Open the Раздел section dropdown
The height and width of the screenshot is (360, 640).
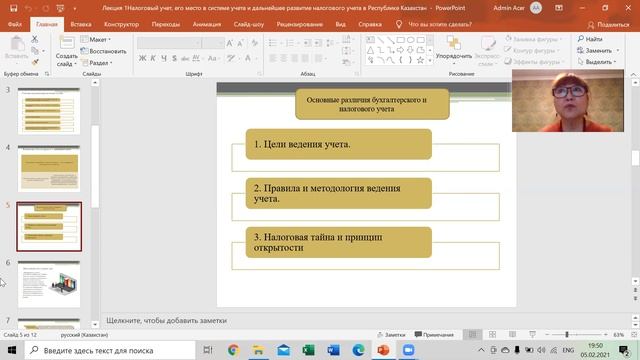coord(97,63)
